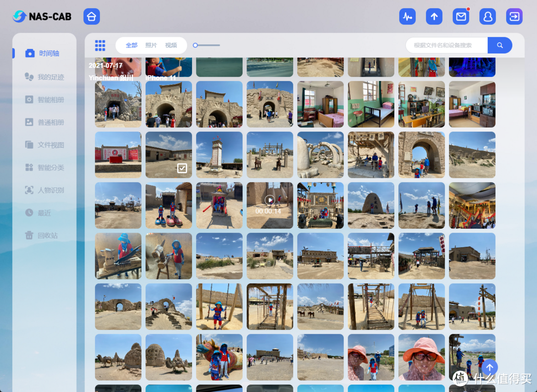This screenshot has height=392, width=537.
Task: Switch to the 照片 filter tab
Action: coord(151,45)
